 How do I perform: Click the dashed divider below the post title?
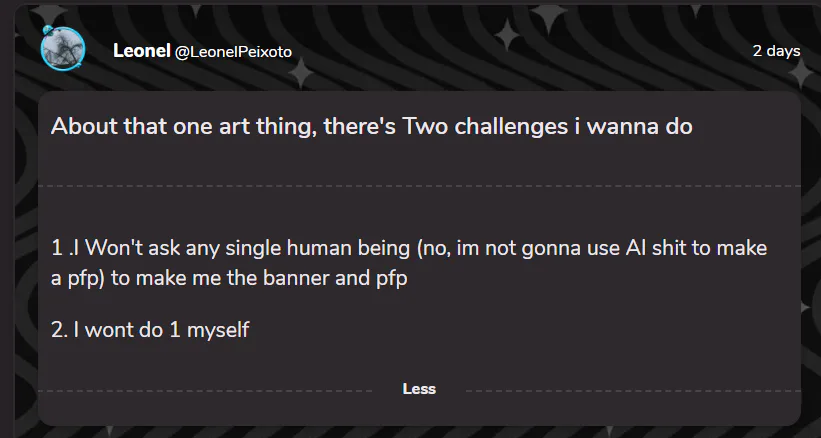click(419, 186)
